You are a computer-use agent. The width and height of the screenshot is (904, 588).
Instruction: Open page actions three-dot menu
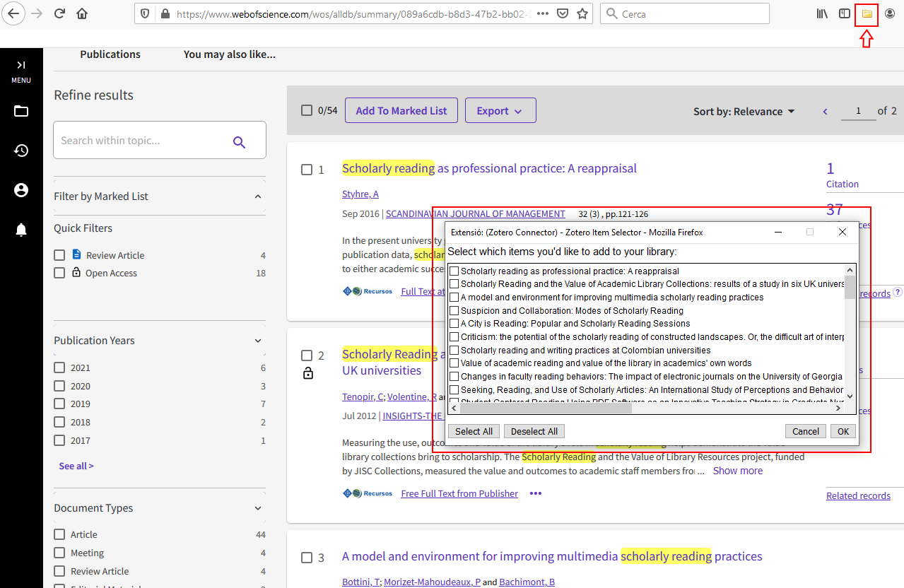pyautogui.click(x=543, y=13)
